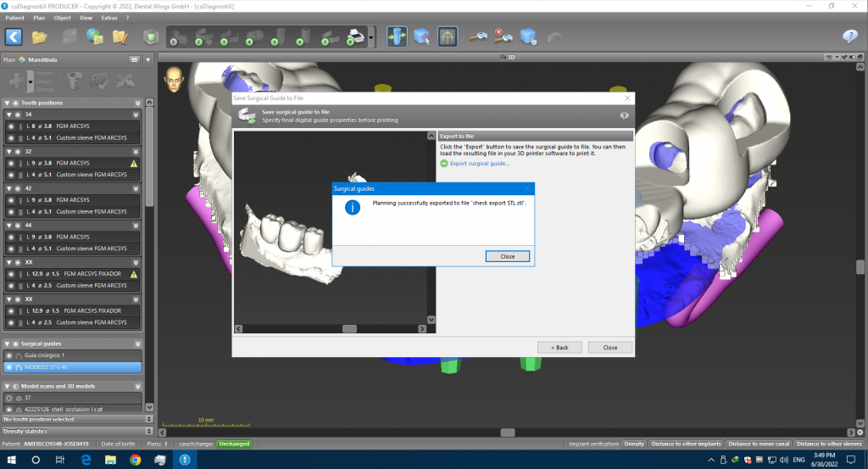Expand details for tooth position 44
Screen dimensions: 868x469
pos(136,225)
